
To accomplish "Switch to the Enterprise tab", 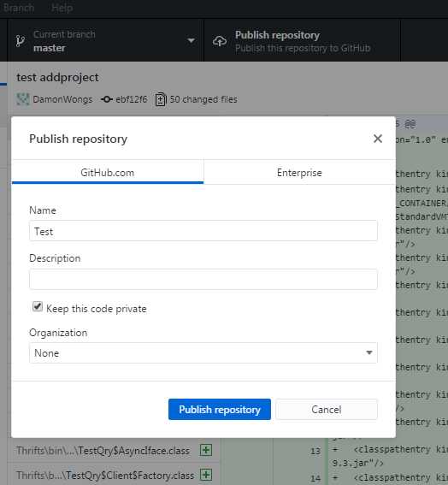I will (299, 172).
